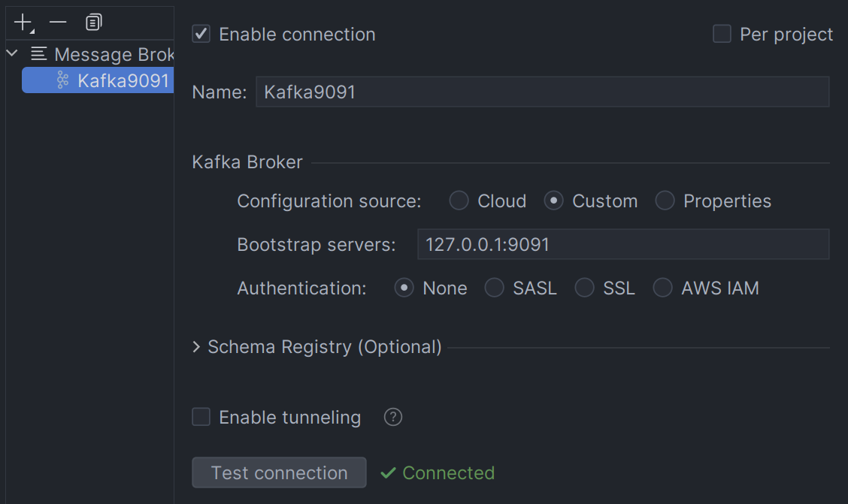Choose SSL authentication
The image size is (848, 504).
[x=584, y=288]
